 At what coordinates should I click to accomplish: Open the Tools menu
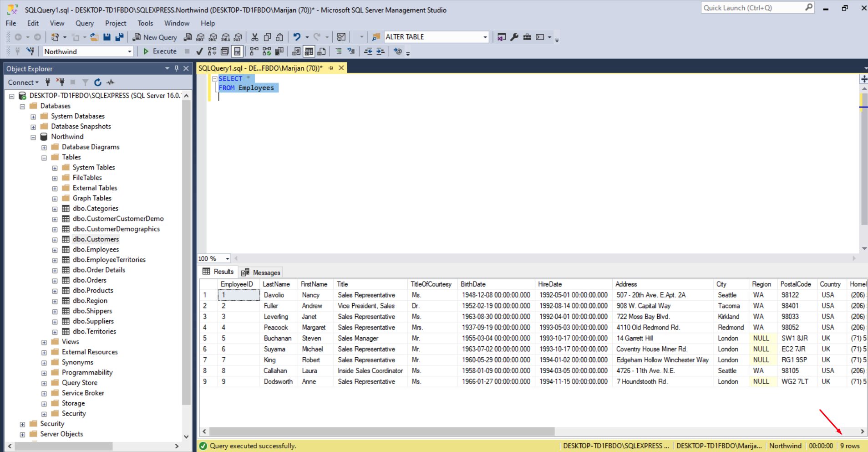[x=145, y=23]
